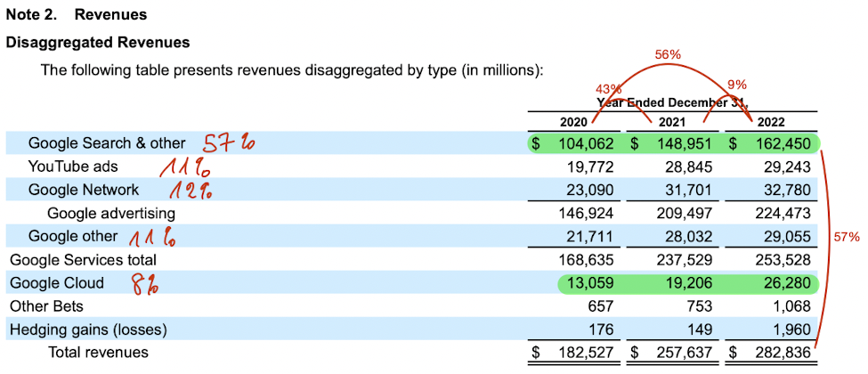The image size is (868, 374).
Task: Select the 'Google Services total' row label
Action: [84, 260]
